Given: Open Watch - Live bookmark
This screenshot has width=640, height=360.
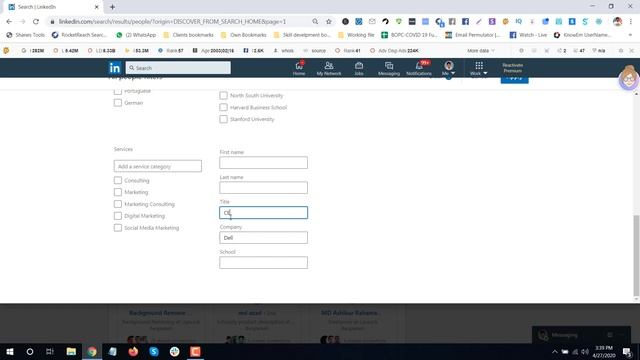Looking at the screenshot, I should (528, 35).
